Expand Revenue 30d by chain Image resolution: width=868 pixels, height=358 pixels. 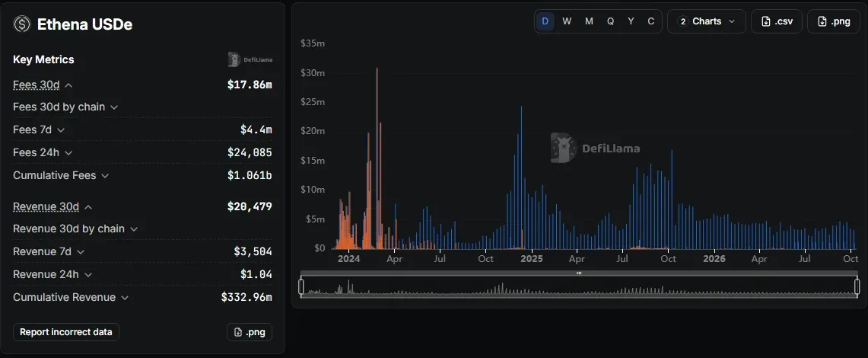point(133,229)
